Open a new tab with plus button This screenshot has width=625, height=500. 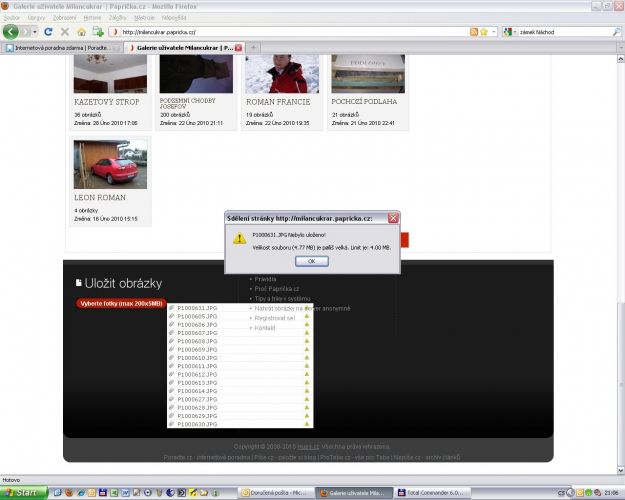253,48
